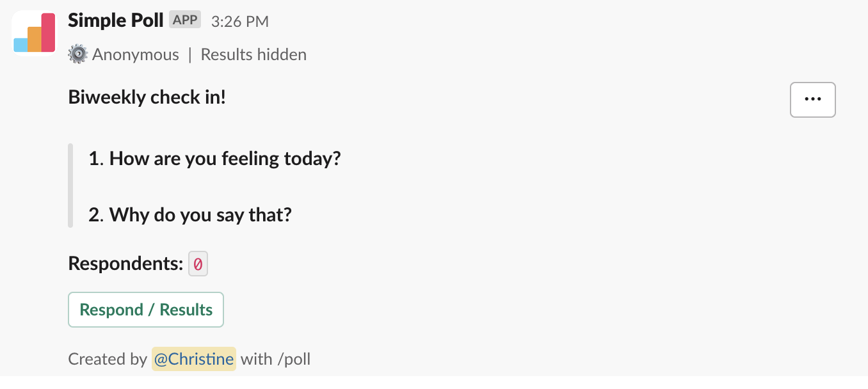Click question 1 How are you feeling today?
868x389 pixels.
coord(214,159)
